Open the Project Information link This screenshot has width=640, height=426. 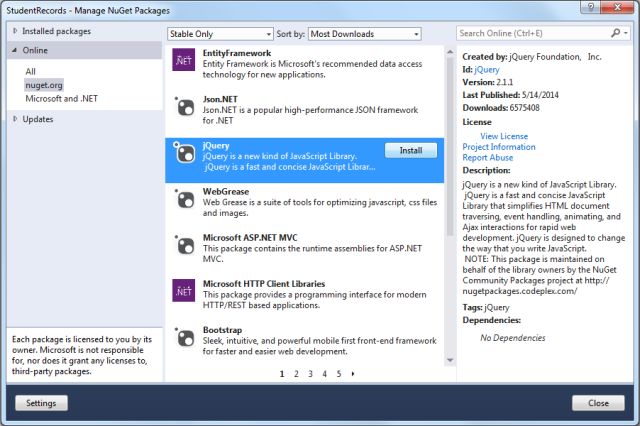coord(499,147)
